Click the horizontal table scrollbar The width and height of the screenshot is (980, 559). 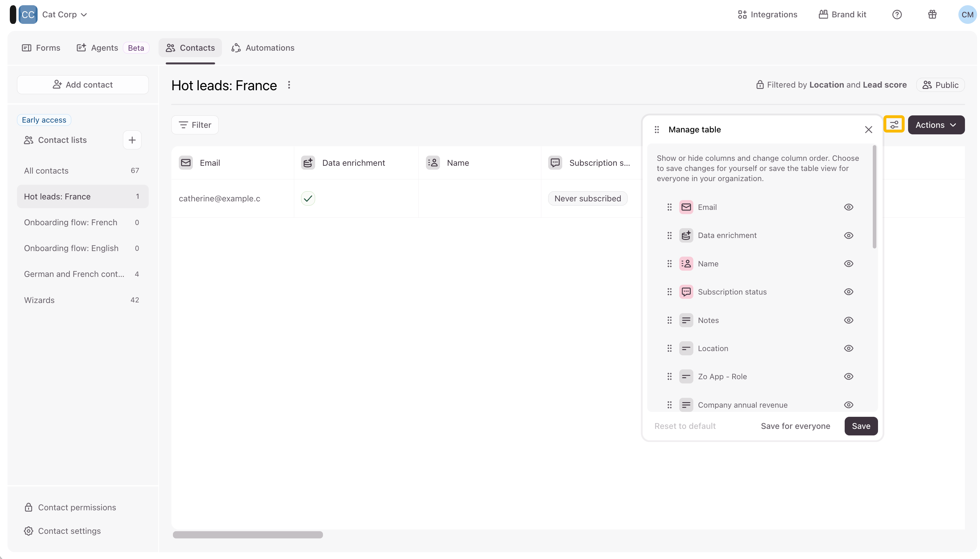point(247,534)
